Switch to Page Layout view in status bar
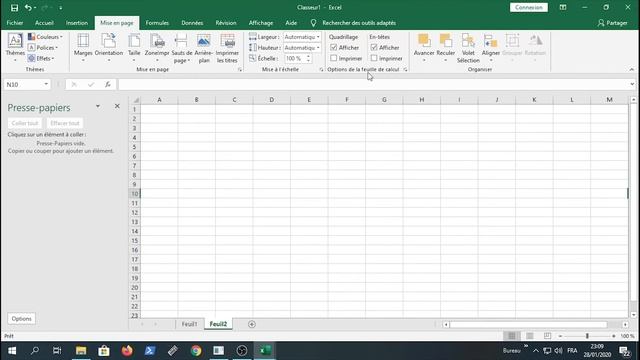Viewport: 640px width, 360px height. (x=530, y=336)
